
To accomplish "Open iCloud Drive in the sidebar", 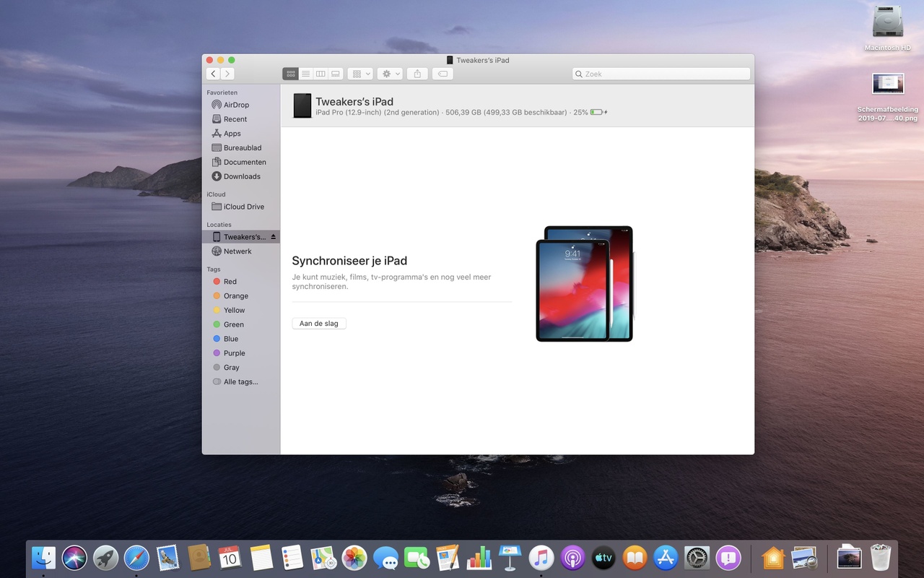I will (x=241, y=207).
